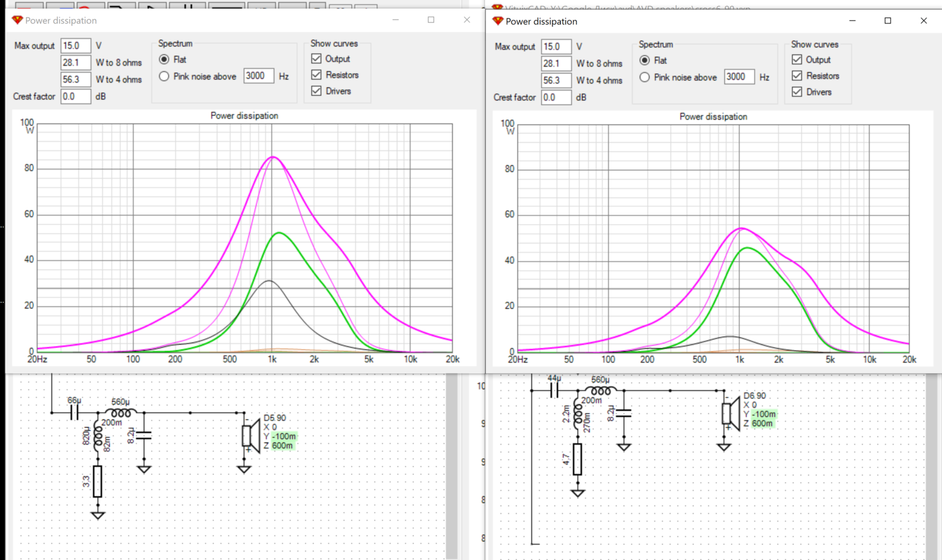The image size is (942, 560).
Task: Select the 3.3 ohm resistor symbol
Action: click(98, 481)
